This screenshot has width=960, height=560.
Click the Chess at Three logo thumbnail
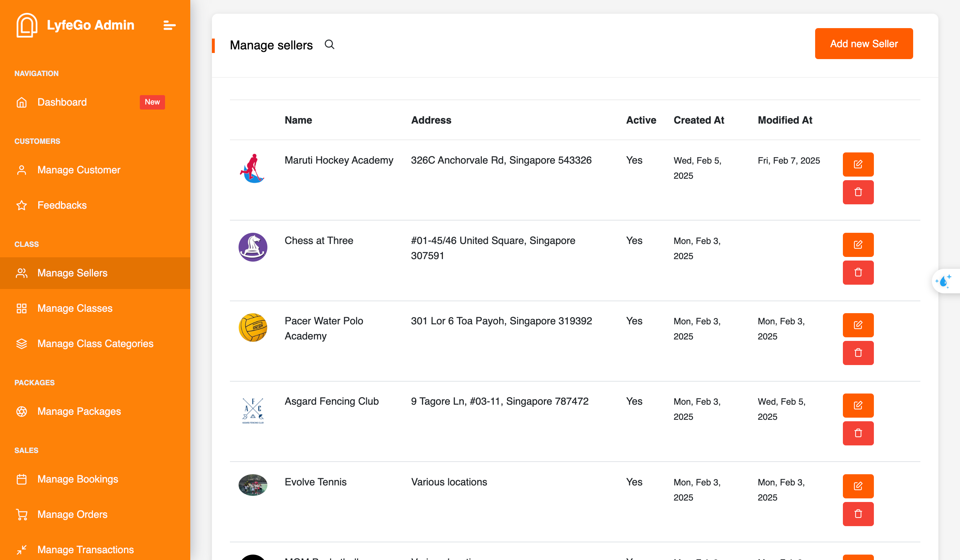pos(253,247)
